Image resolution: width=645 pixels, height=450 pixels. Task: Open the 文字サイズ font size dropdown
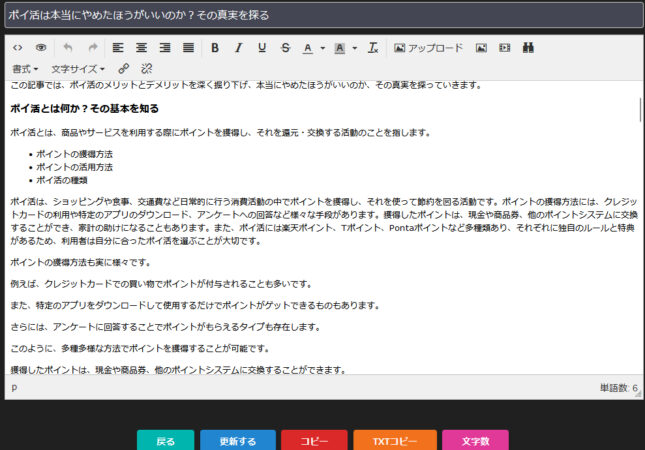coord(78,69)
